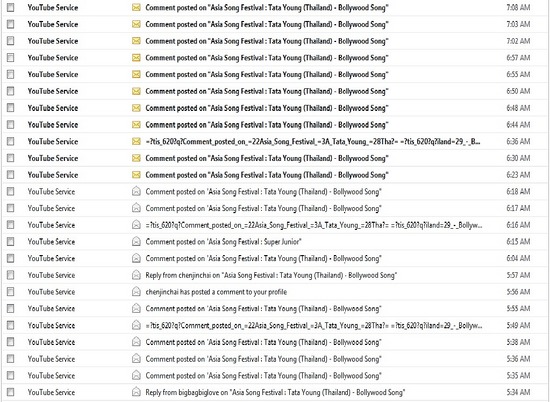Open the encoded '=?tis_620?q?Comment' subject at 6:16 AM
550x402 pixels.
point(314,225)
